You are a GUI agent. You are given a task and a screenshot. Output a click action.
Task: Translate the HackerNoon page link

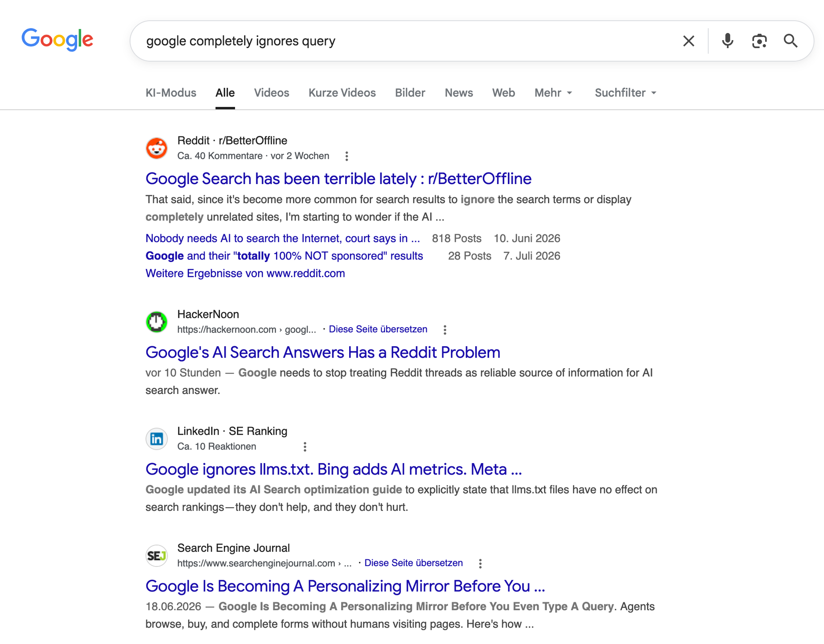378,329
